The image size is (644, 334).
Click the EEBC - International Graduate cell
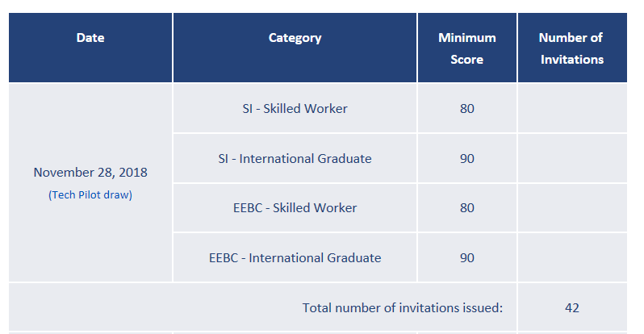[295, 258]
